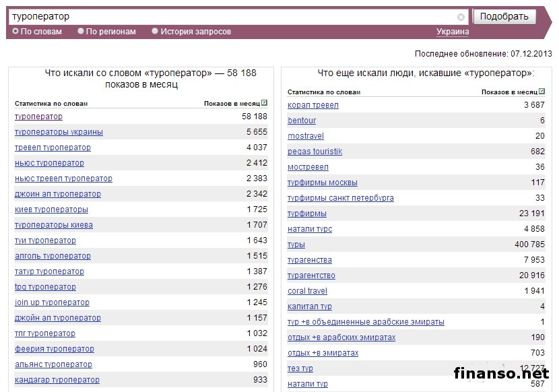The width and height of the screenshot is (559, 392).
Task: Click the sort icon in left Показов column
Action: (x=265, y=103)
